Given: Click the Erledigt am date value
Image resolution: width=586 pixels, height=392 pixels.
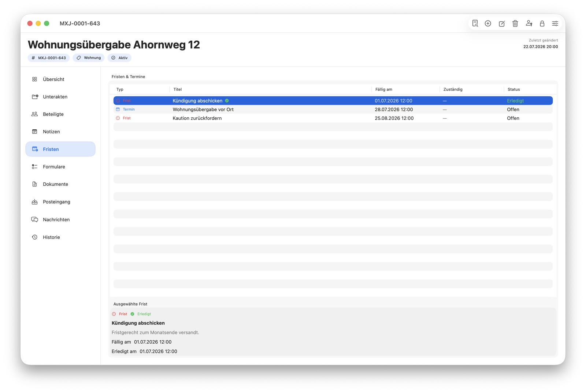Looking at the screenshot, I should [158, 351].
